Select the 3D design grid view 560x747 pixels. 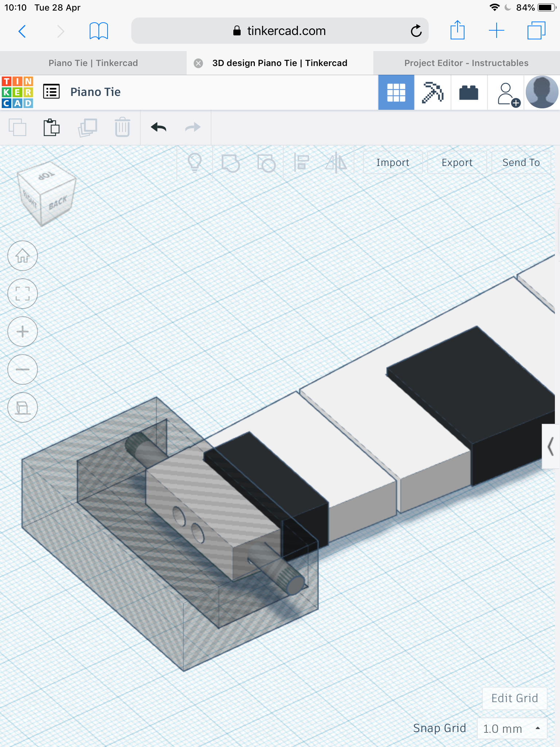(396, 92)
